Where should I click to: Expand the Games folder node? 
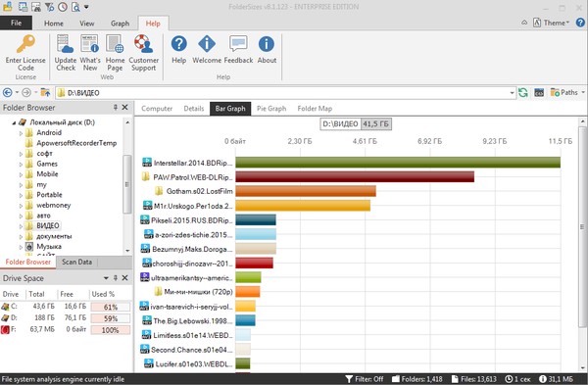21,164
